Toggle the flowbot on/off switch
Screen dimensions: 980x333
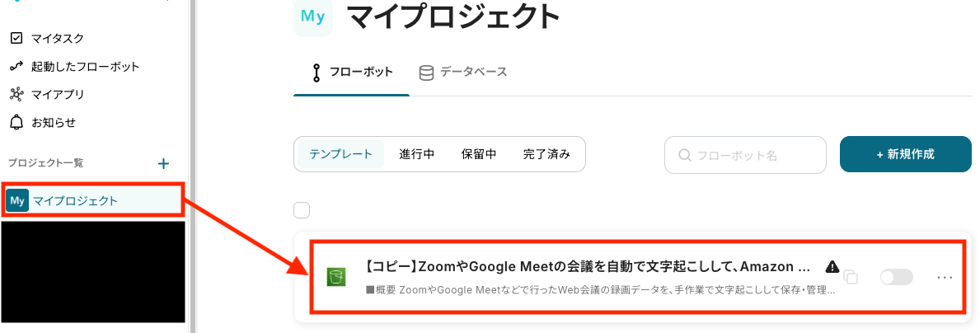[896, 277]
